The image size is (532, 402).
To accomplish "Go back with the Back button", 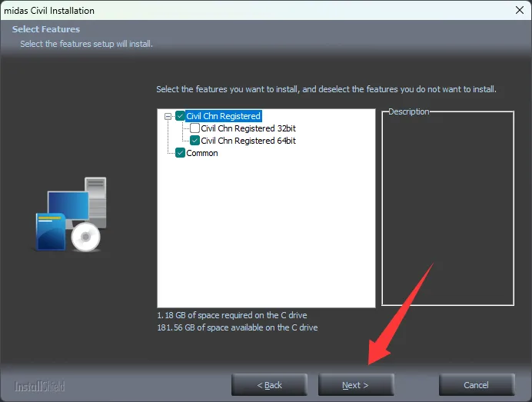I will coord(269,385).
